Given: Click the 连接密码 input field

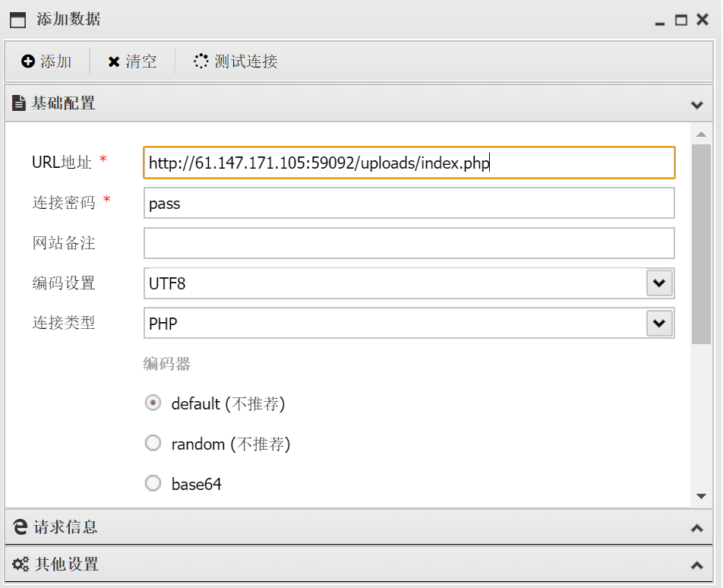Looking at the screenshot, I should click(409, 204).
